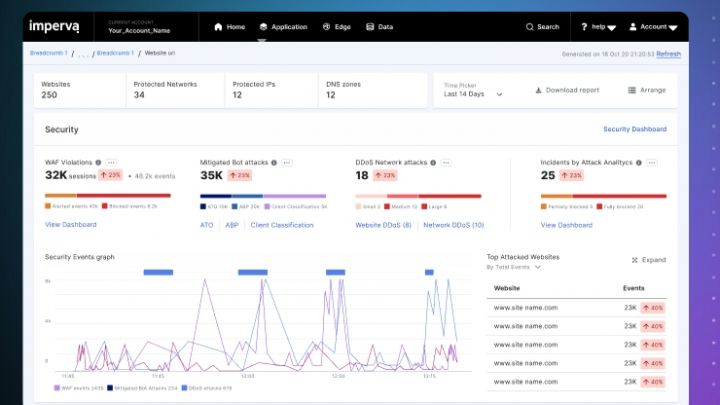This screenshot has height=405, width=720.
Task: Select the first blue marker above graph
Action: pyautogui.click(x=158, y=272)
